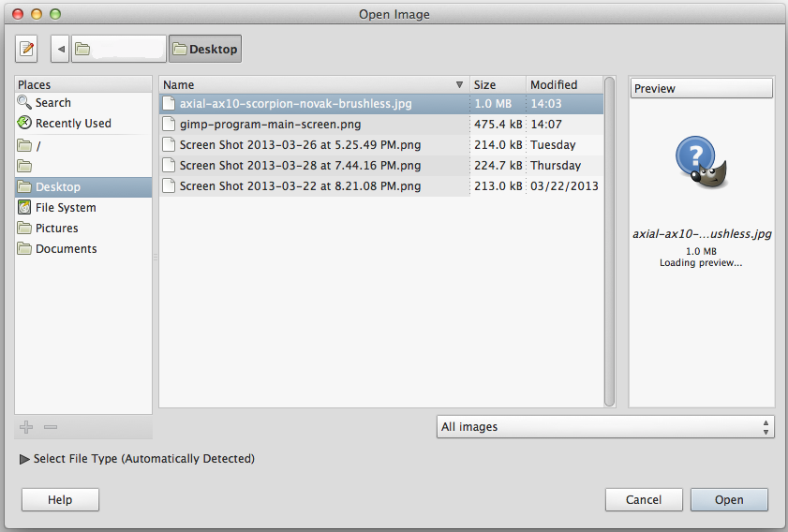Click the back arrow in the path bar
The image size is (788, 532).
click(60, 49)
